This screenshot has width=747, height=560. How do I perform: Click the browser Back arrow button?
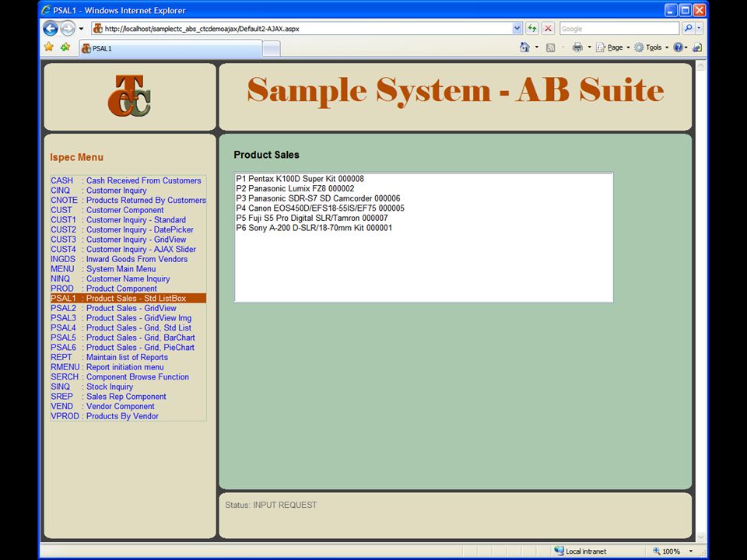(x=51, y=29)
